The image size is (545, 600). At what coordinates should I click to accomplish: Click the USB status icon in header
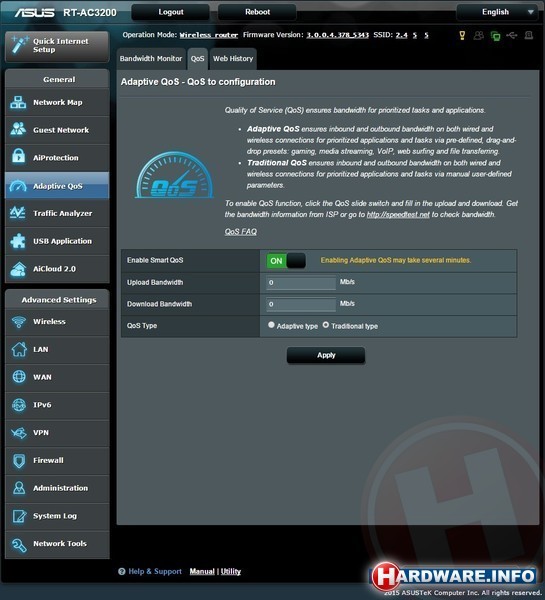[x=512, y=35]
